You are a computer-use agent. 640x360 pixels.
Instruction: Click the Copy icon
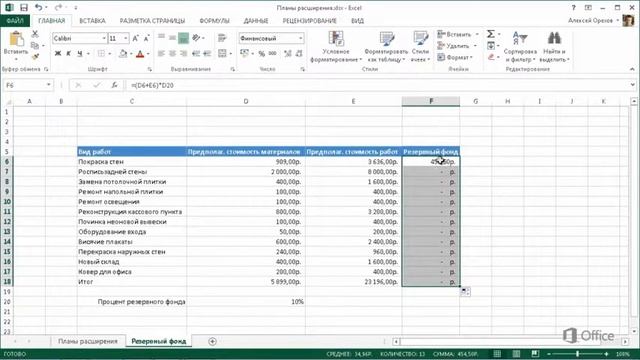35,45
